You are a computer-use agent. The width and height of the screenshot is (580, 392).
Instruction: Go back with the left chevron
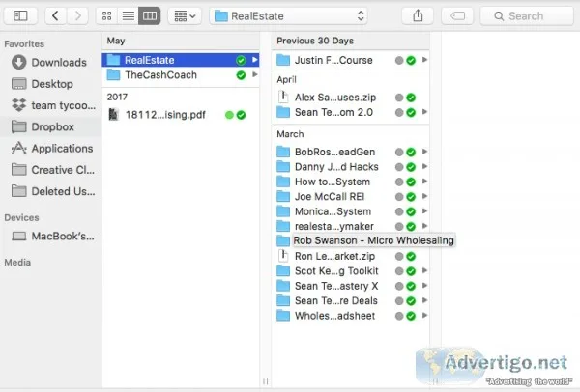55,15
